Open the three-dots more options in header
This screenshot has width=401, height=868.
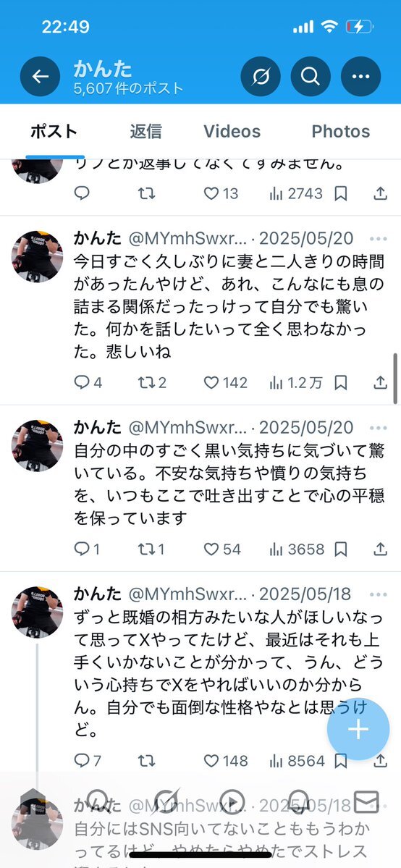(x=360, y=77)
